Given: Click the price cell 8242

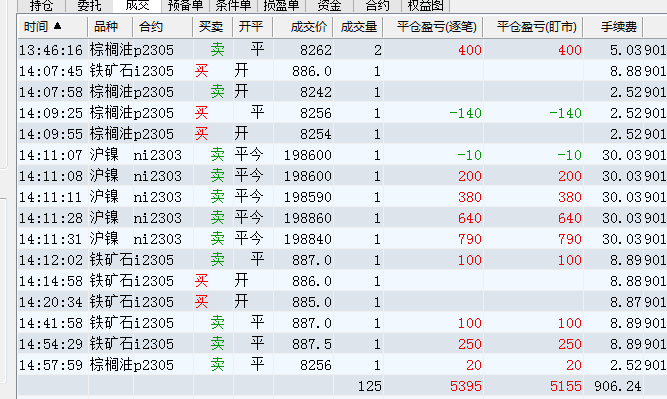Looking at the screenshot, I should (x=316, y=92).
